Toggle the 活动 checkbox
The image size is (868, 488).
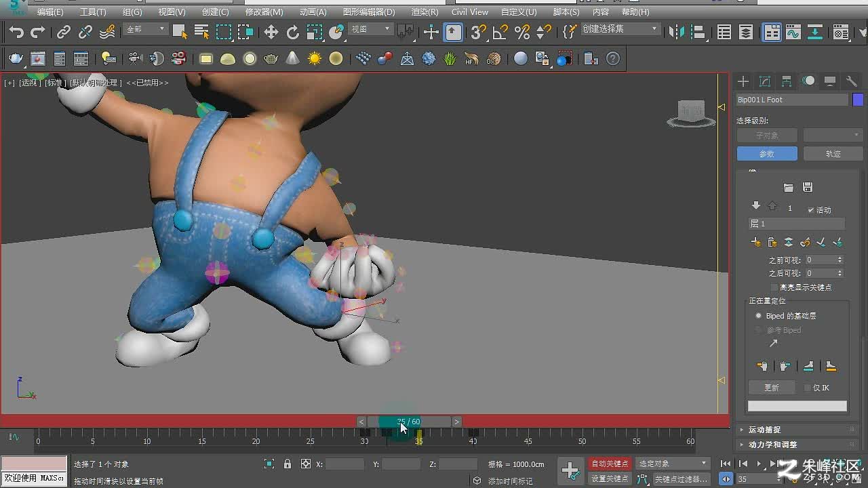[x=811, y=210]
